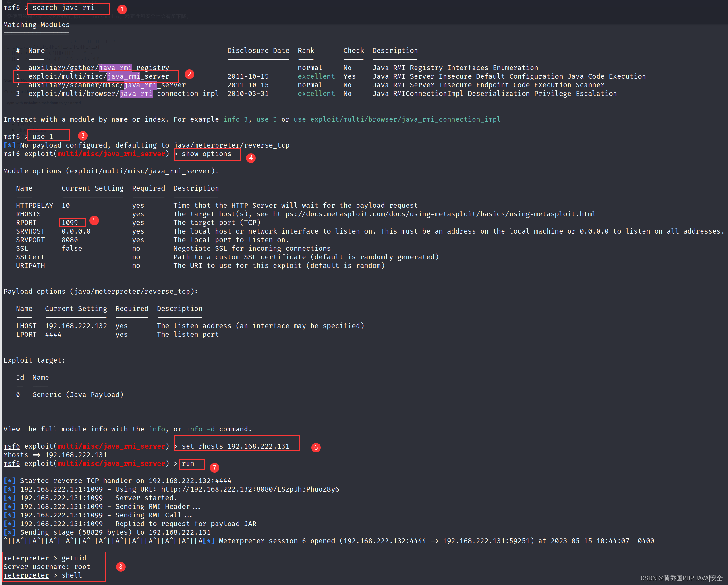Click the 'Generic (Java Payload)' target name
728x585 pixels.
[x=78, y=395]
